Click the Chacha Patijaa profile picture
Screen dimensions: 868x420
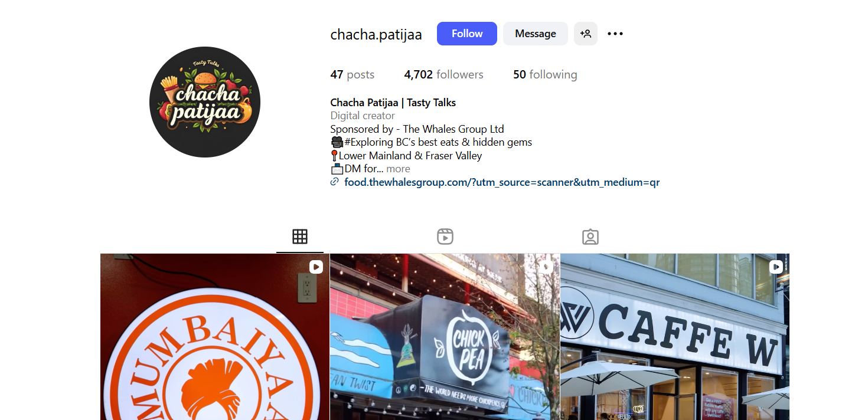(x=205, y=102)
